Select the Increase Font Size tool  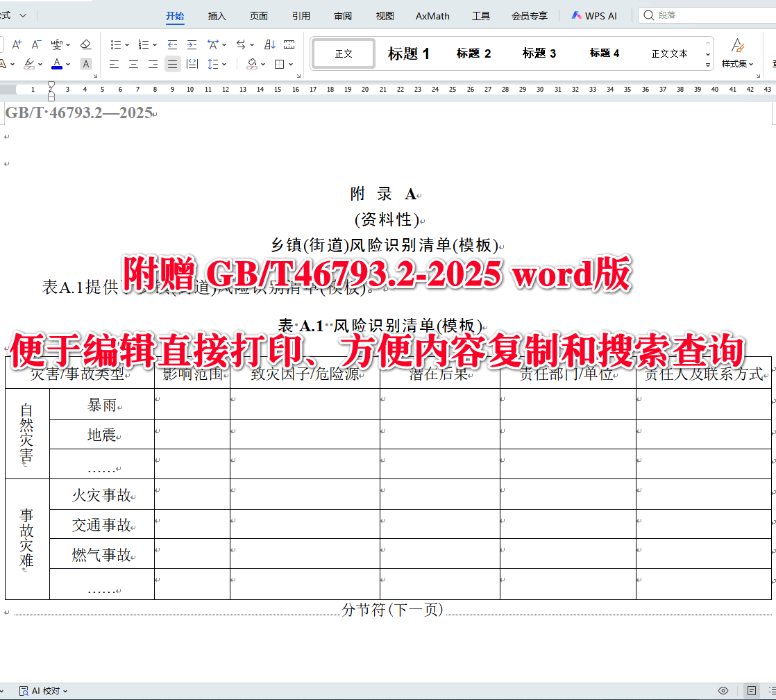tap(17, 44)
